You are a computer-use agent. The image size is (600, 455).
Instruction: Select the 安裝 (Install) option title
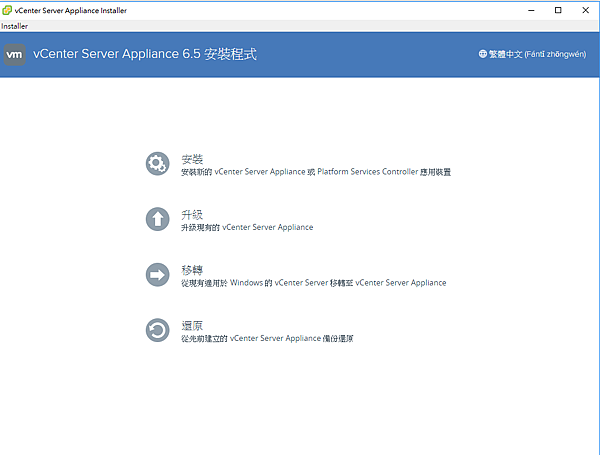[192, 159]
